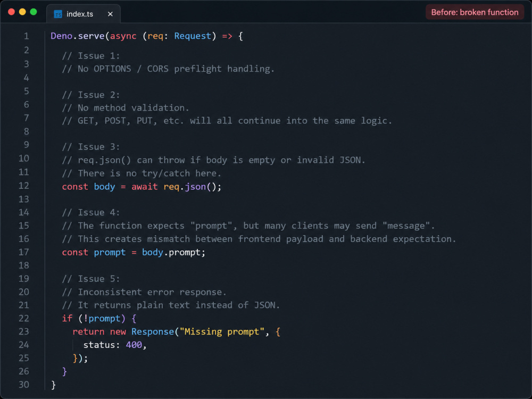Click the '// Issue 4:' comment
Image resolution: width=532 pixels, height=399 pixels.
coord(90,212)
